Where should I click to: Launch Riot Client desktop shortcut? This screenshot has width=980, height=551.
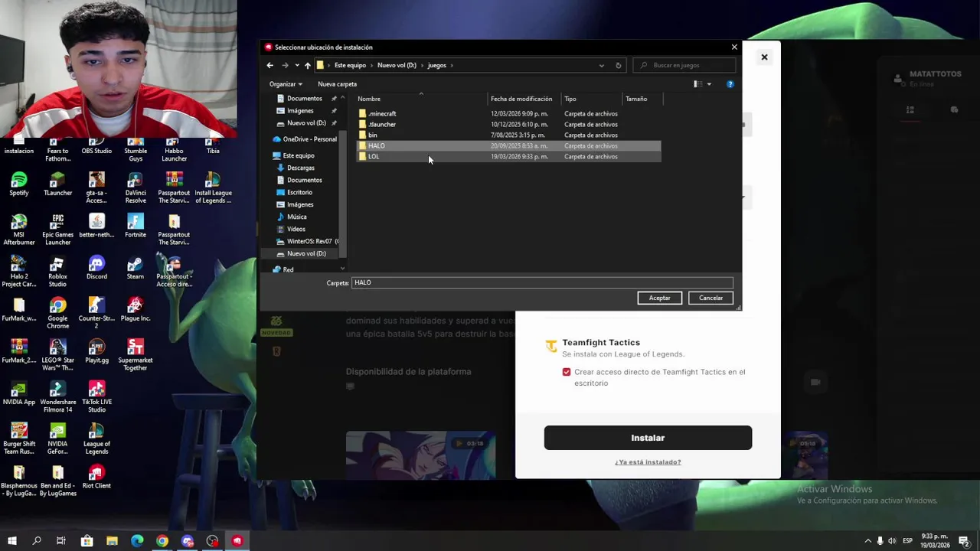pos(96,477)
